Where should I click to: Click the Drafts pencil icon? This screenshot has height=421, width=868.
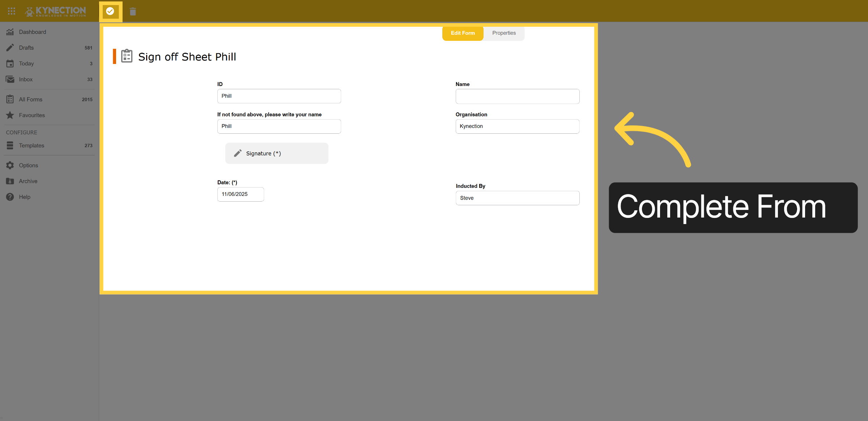pos(10,48)
